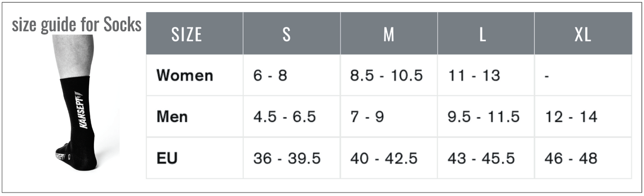This screenshot has height=196, width=644.
Task: Select the SIZE column header
Action: tap(187, 34)
